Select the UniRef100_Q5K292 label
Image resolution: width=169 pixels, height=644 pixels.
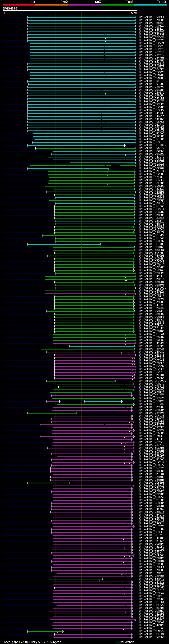152,154
